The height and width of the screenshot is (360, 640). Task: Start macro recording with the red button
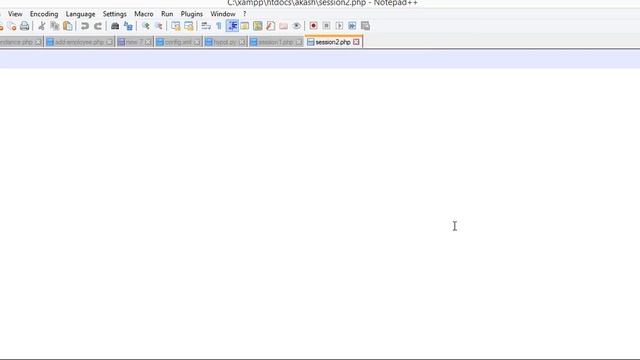coord(313,26)
